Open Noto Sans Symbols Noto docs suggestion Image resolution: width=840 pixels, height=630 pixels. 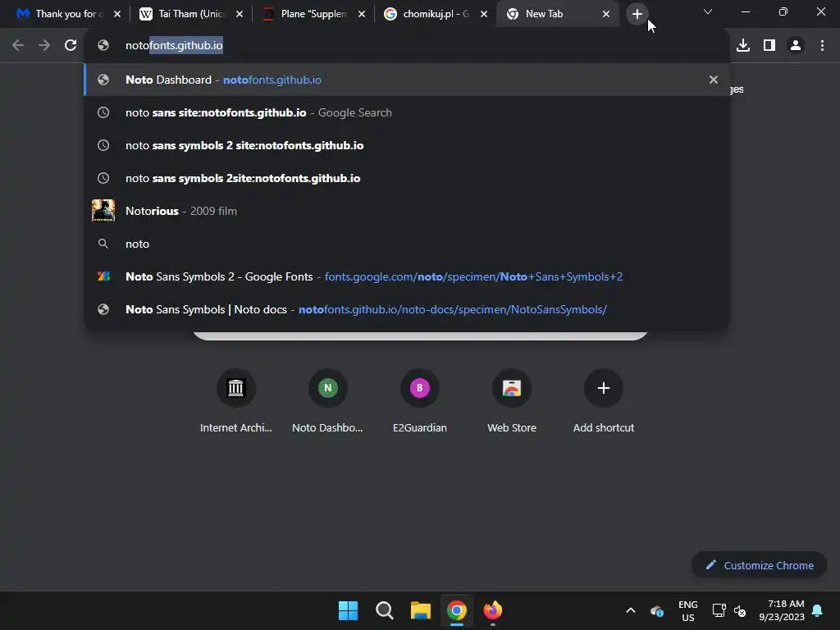407,309
